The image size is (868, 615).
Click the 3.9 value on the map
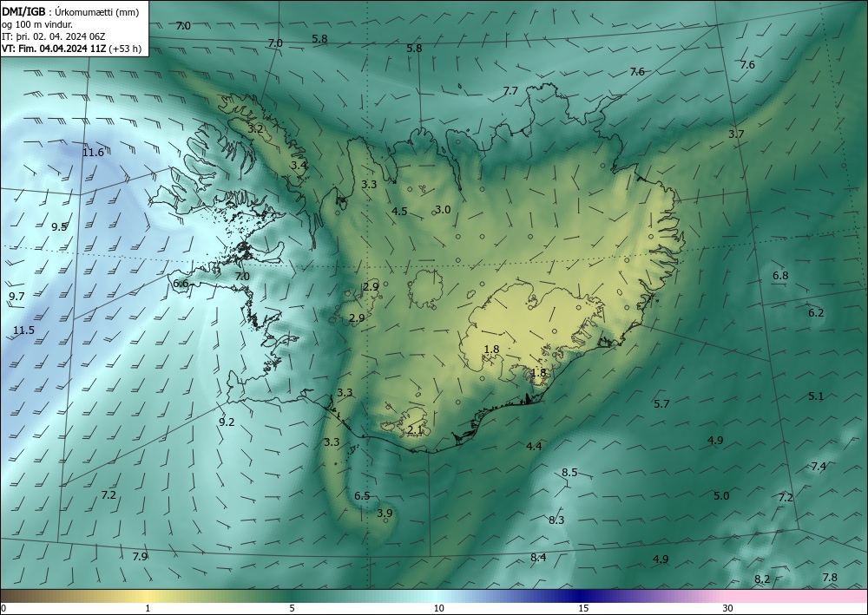coord(385,514)
